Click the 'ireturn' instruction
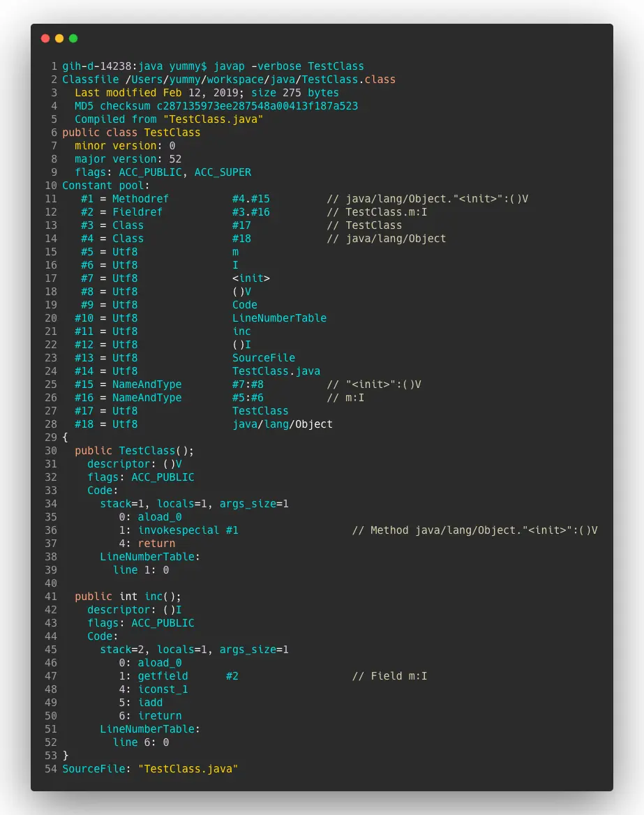 160,716
